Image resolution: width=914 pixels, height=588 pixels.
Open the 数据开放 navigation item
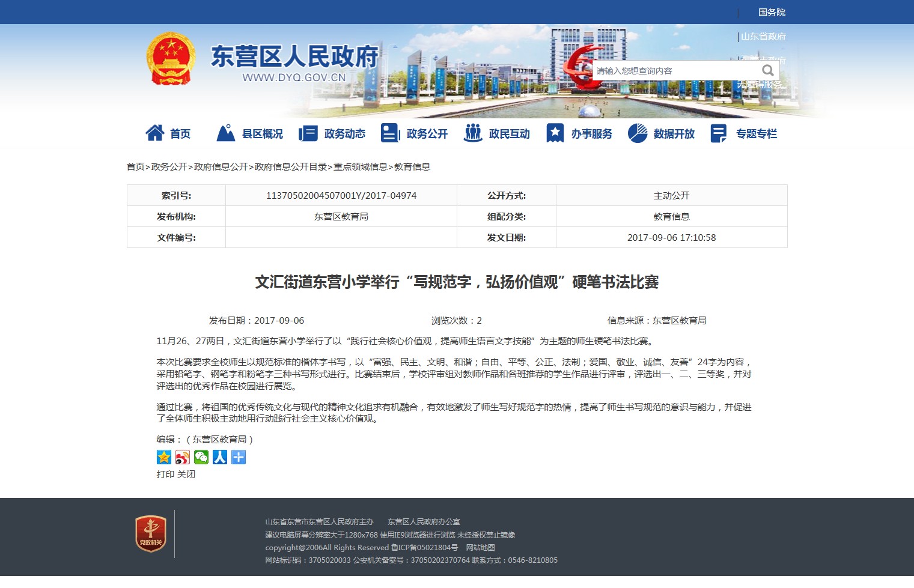click(662, 133)
